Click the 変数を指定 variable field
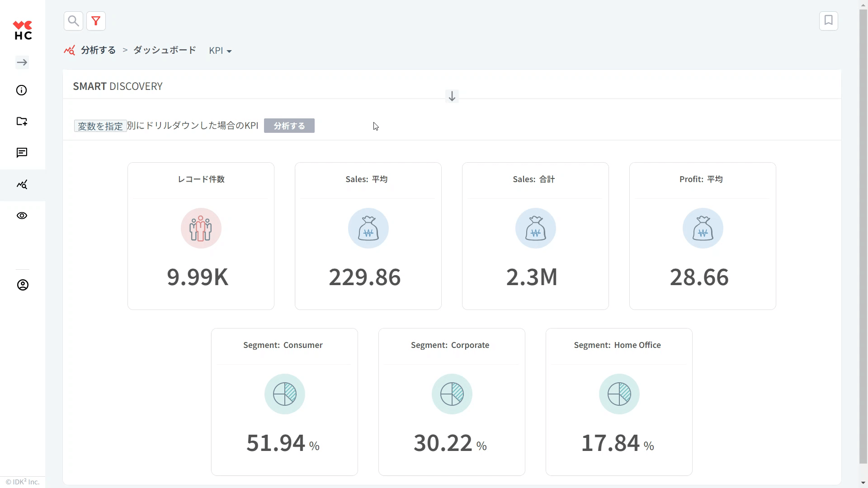The width and height of the screenshot is (868, 488). coord(100,126)
